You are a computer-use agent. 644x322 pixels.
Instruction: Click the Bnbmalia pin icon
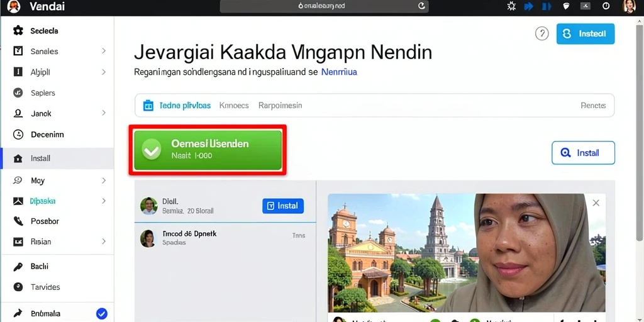click(x=18, y=314)
